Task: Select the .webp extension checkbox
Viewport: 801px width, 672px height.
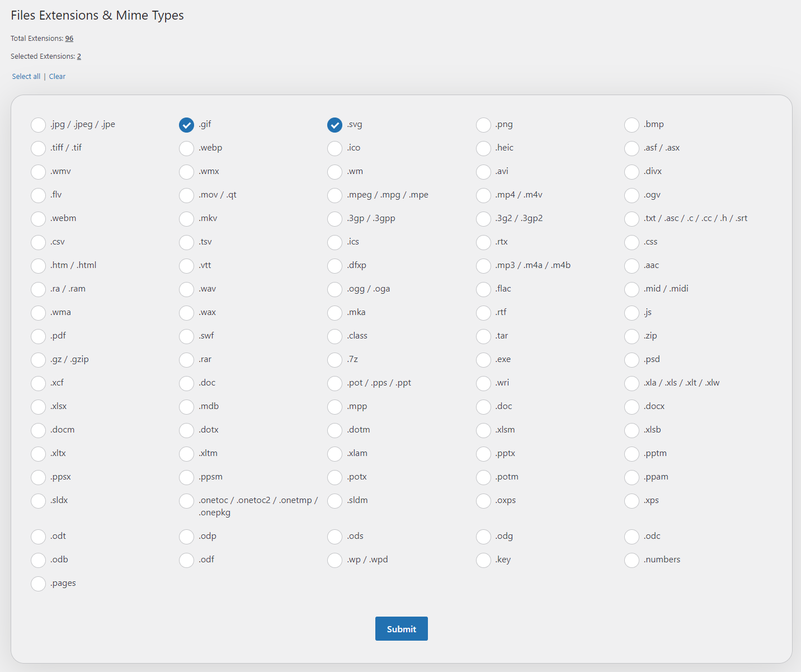Action: [x=186, y=148]
